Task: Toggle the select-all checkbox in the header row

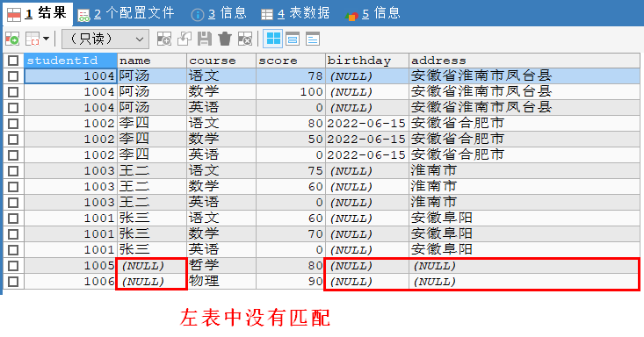Action: point(13,61)
